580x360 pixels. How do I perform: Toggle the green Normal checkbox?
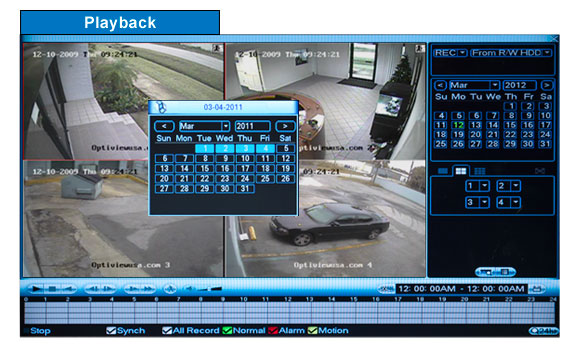coord(227,331)
